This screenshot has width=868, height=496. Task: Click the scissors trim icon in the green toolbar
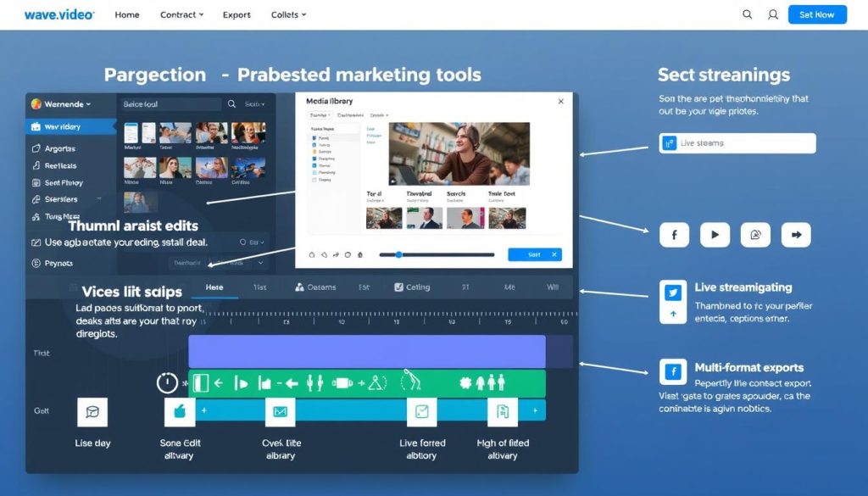click(411, 382)
